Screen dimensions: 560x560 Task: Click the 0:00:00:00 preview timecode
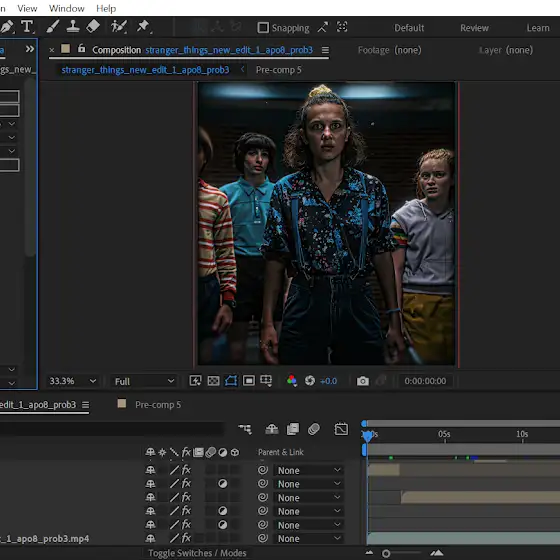(x=425, y=381)
